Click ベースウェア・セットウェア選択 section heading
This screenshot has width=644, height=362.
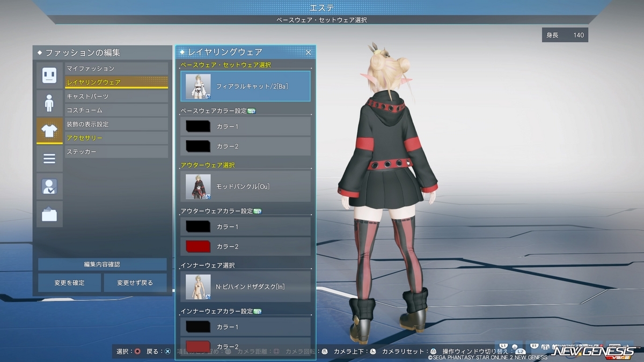tap(225, 64)
